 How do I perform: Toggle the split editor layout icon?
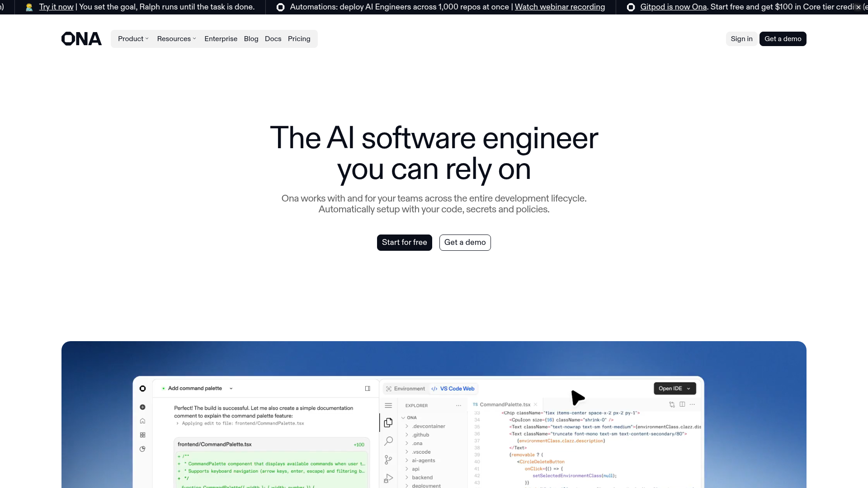(682, 404)
